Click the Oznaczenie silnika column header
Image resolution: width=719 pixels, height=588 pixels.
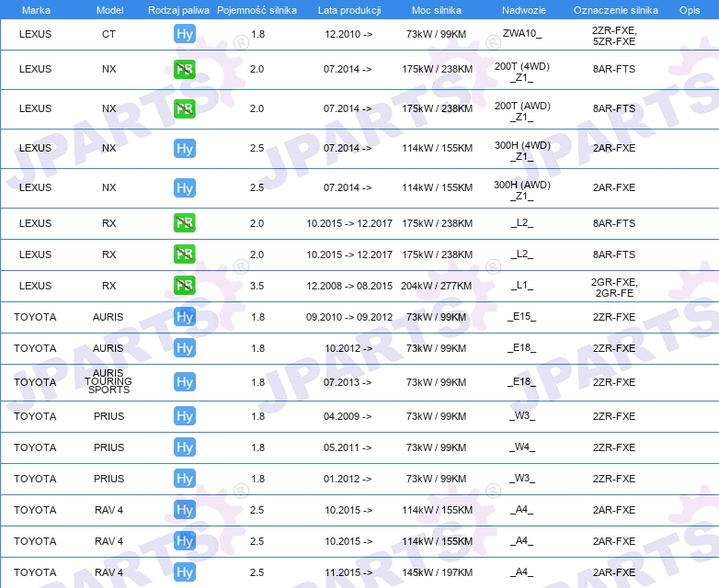pos(616,10)
